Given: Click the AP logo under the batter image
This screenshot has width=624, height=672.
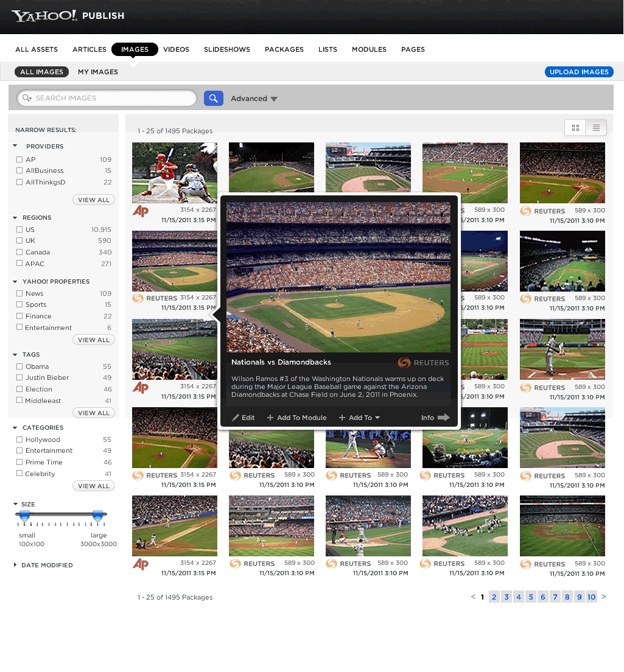Looking at the screenshot, I should coord(141,211).
